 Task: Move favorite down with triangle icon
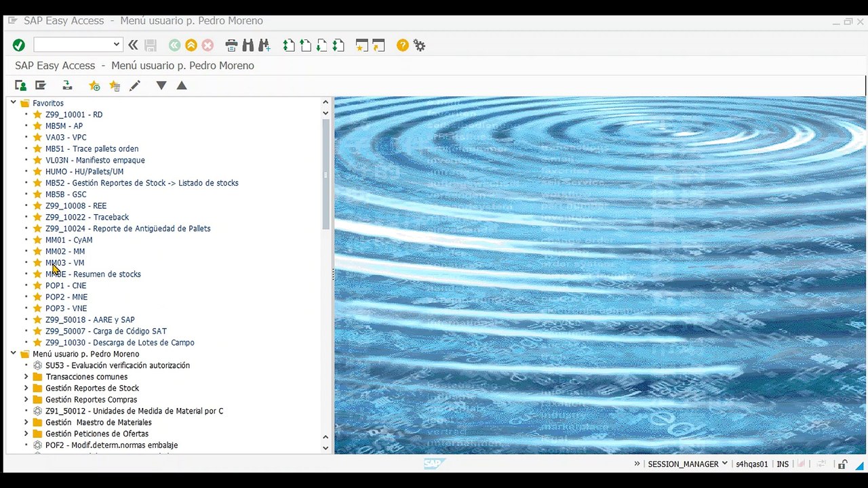coord(161,85)
